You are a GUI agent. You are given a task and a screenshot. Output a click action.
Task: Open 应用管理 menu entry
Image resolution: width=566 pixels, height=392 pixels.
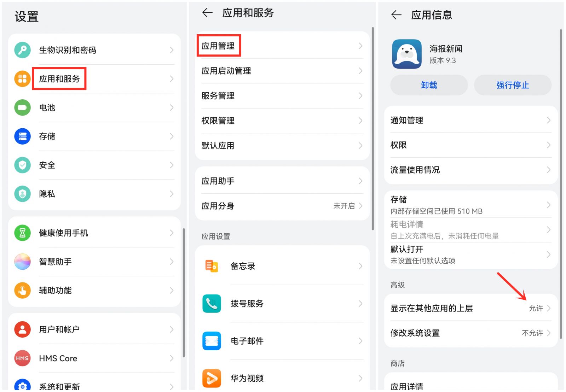[x=218, y=46]
